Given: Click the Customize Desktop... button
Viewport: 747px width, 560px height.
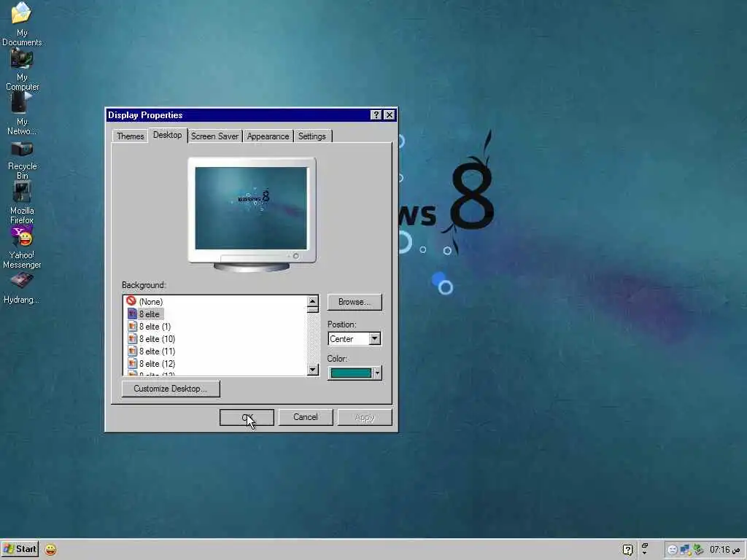Looking at the screenshot, I should (x=171, y=389).
